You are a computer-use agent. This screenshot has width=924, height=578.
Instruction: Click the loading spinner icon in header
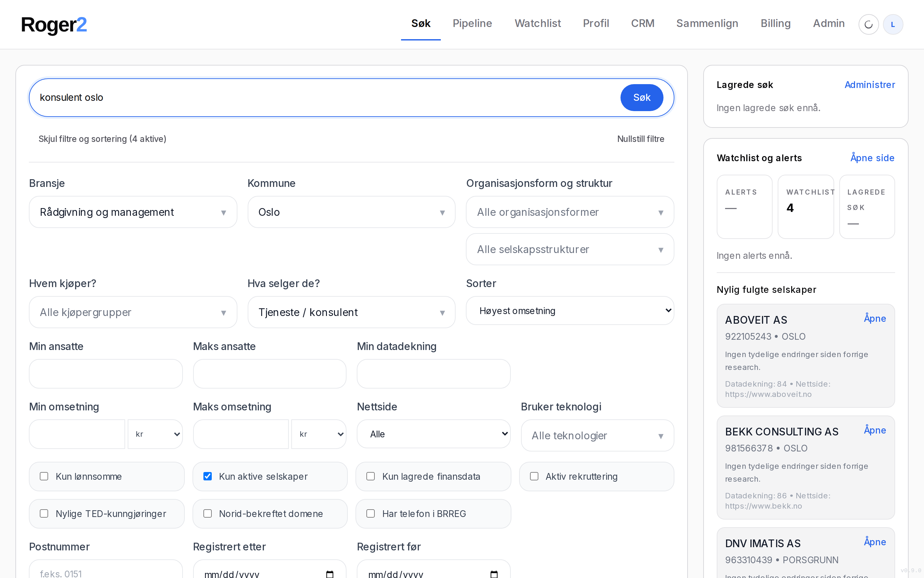[x=868, y=24]
